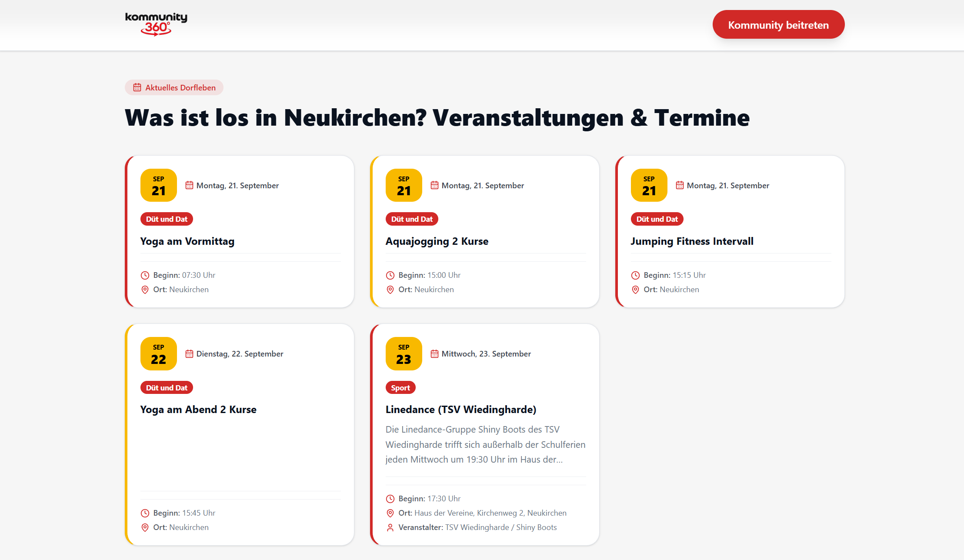Click SEP 21 date badge on Jumping Fitness card
This screenshot has height=560, width=964.
pos(649,185)
